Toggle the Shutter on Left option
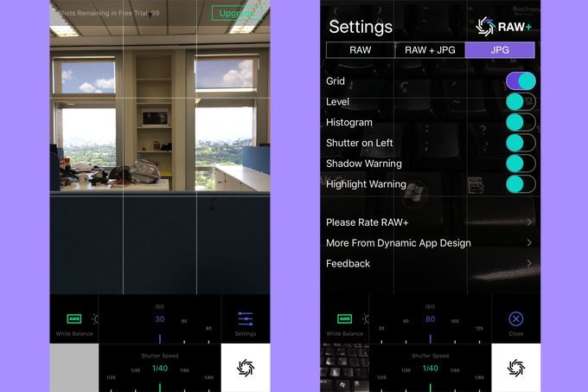 (521, 143)
